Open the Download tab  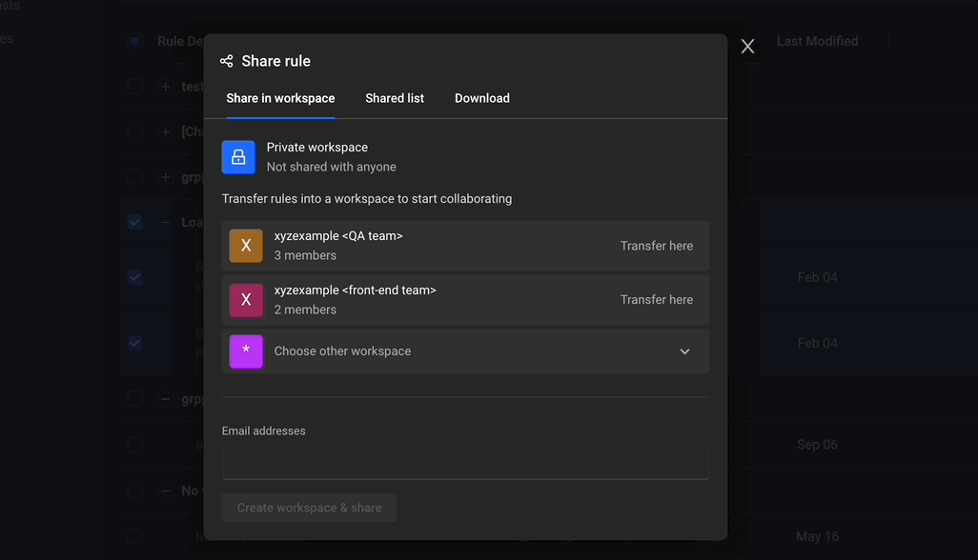(481, 98)
